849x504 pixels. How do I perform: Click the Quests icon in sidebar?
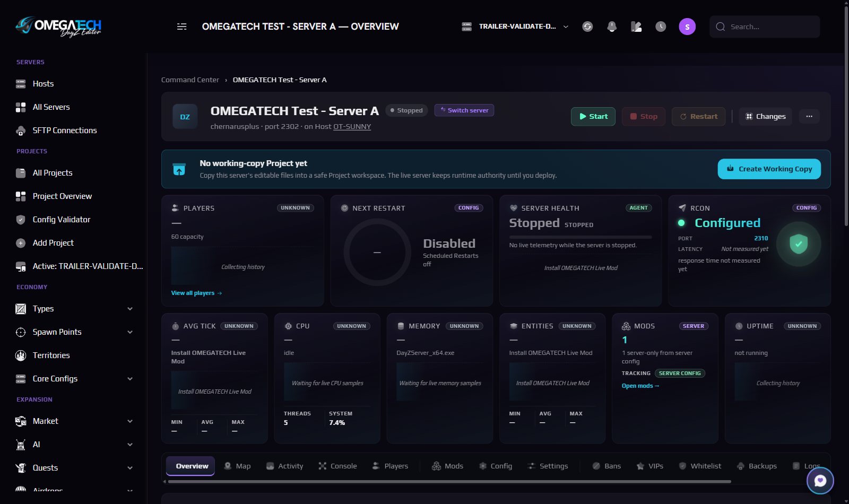(x=21, y=468)
